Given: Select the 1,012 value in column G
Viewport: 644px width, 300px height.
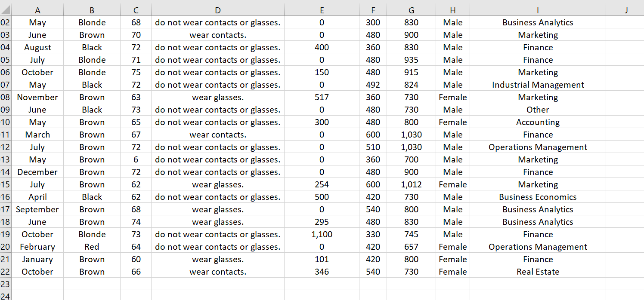Looking at the screenshot, I should 411,184.
